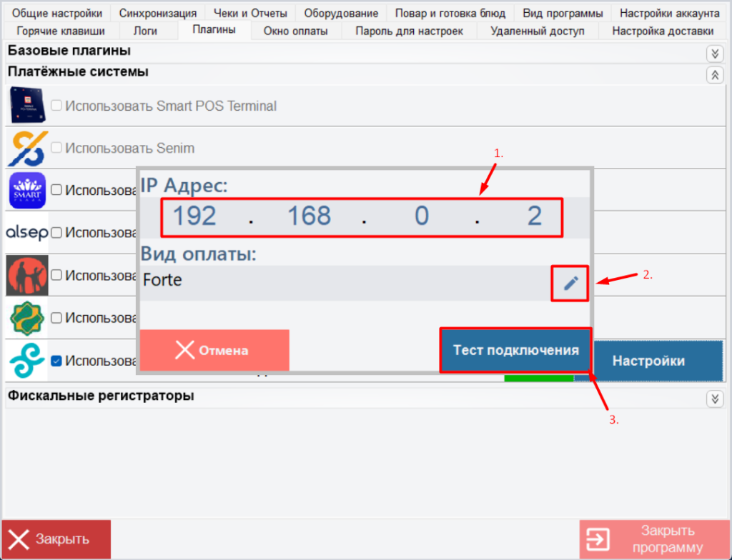Check the Senim usage checkbox
The width and height of the screenshot is (732, 560).
tap(56, 148)
